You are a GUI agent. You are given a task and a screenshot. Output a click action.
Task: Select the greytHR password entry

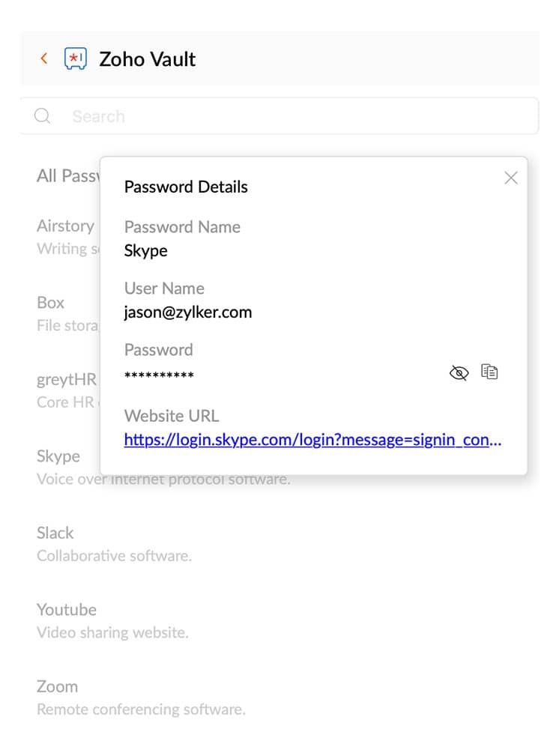66,380
